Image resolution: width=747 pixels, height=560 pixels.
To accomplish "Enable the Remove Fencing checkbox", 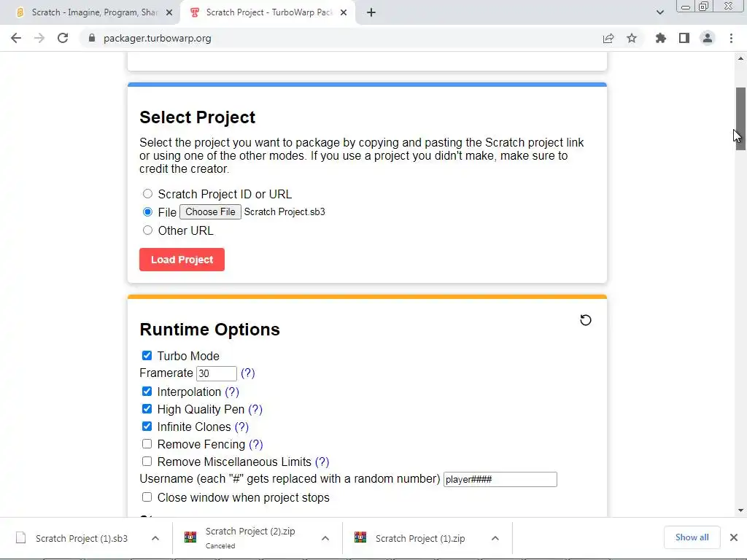I will (x=147, y=444).
